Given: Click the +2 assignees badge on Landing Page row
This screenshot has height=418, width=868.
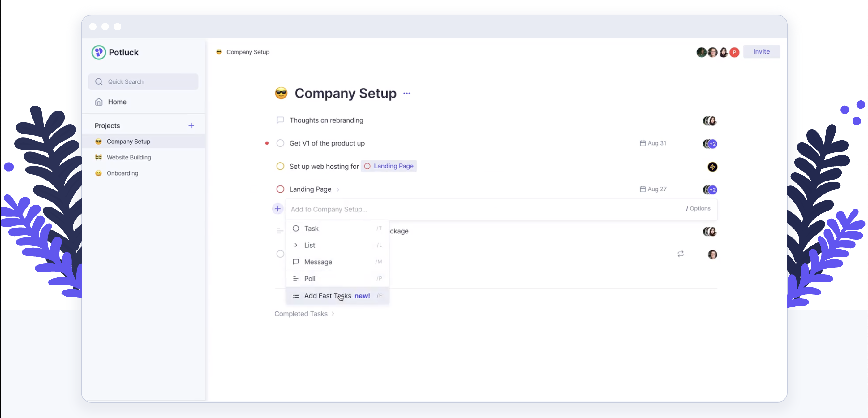Looking at the screenshot, I should [x=713, y=189].
